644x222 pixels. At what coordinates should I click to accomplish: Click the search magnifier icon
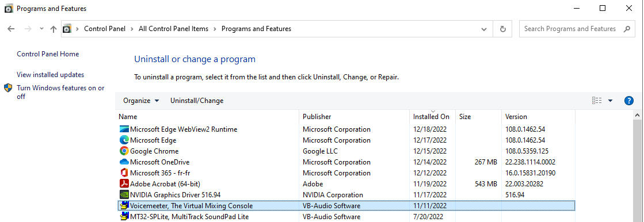pyautogui.click(x=627, y=29)
